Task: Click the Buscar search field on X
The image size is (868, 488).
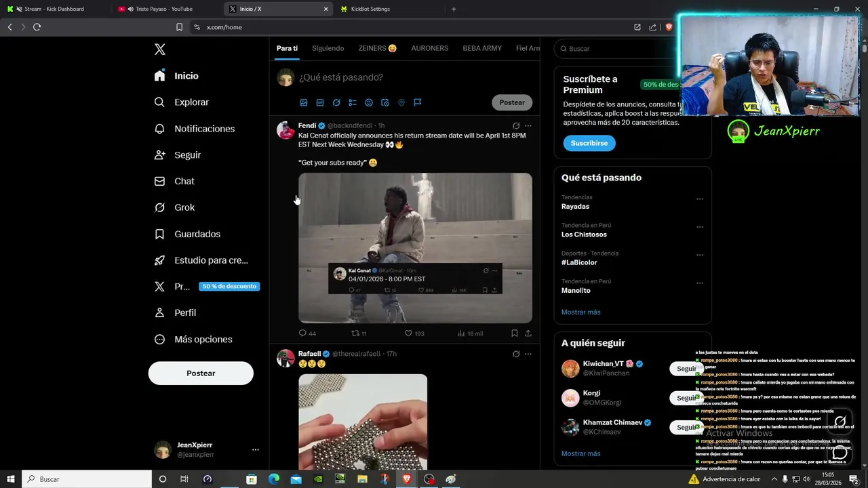Action: (617, 49)
